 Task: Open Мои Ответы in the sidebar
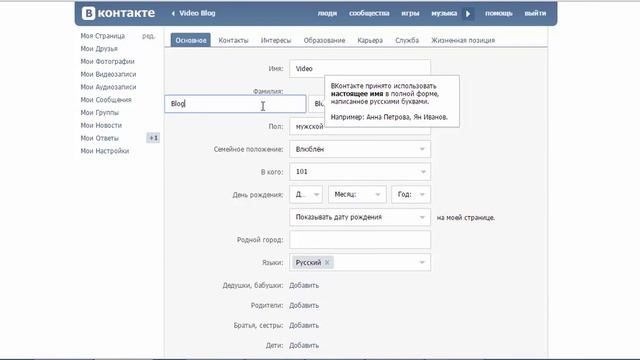coord(99,138)
